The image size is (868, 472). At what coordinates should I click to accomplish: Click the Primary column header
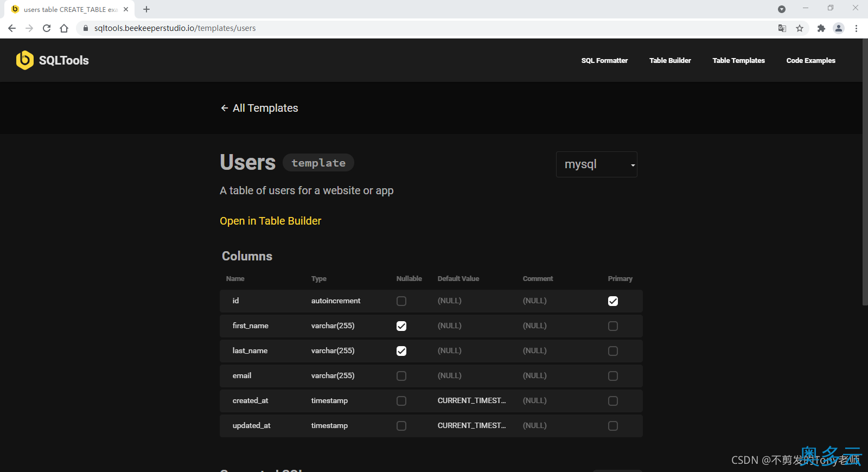[620, 278]
